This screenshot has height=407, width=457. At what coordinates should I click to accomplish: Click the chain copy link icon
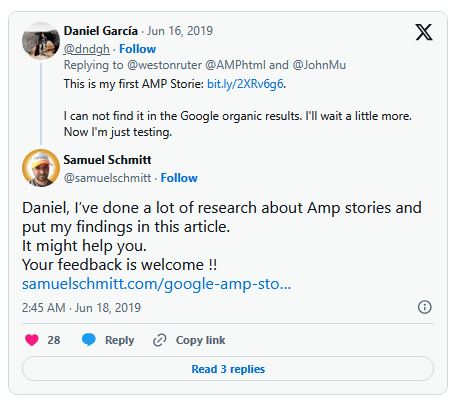[160, 340]
